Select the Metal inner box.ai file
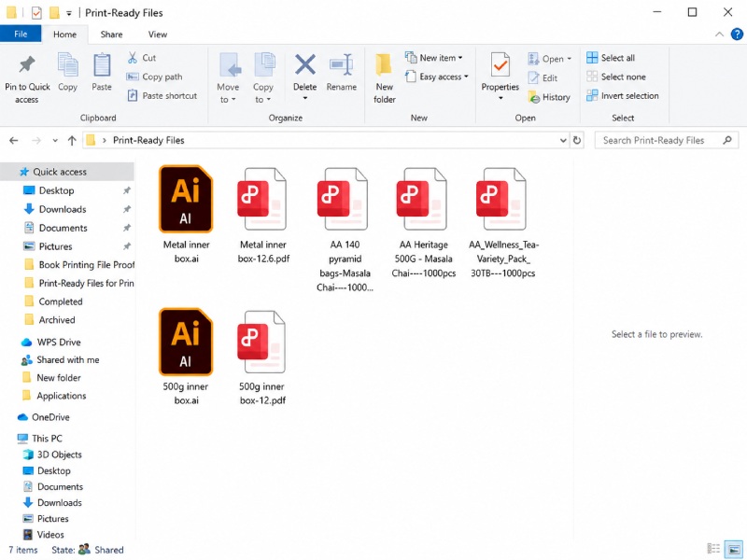 point(186,215)
